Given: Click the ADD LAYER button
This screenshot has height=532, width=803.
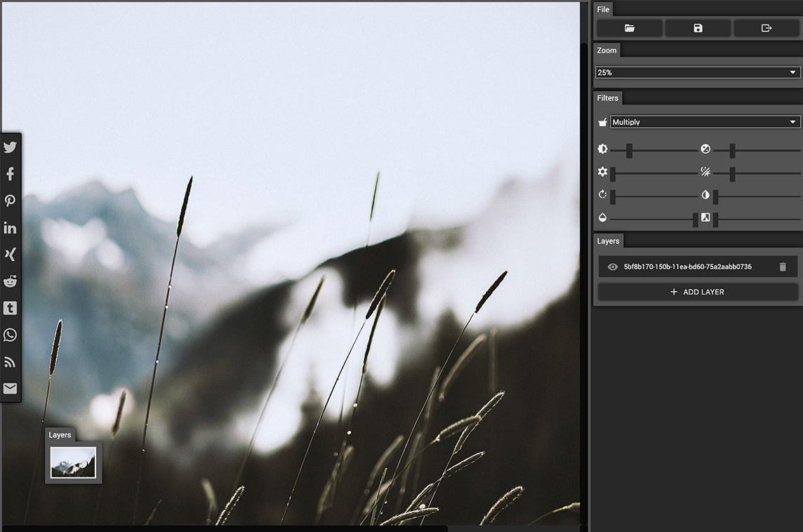Looking at the screenshot, I should click(x=697, y=291).
